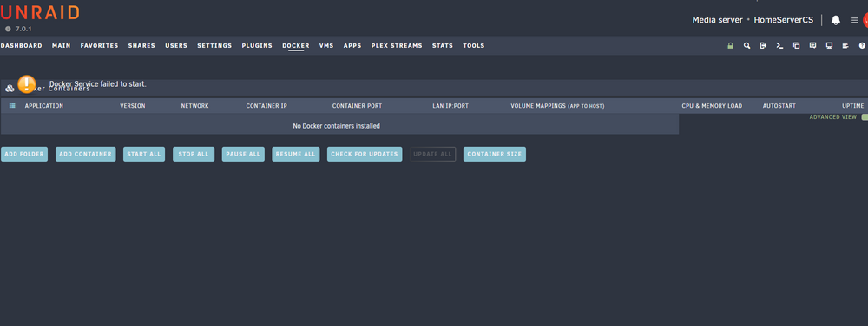Start all containers with Start All
Screen dimensions: 868x326
tap(143, 154)
